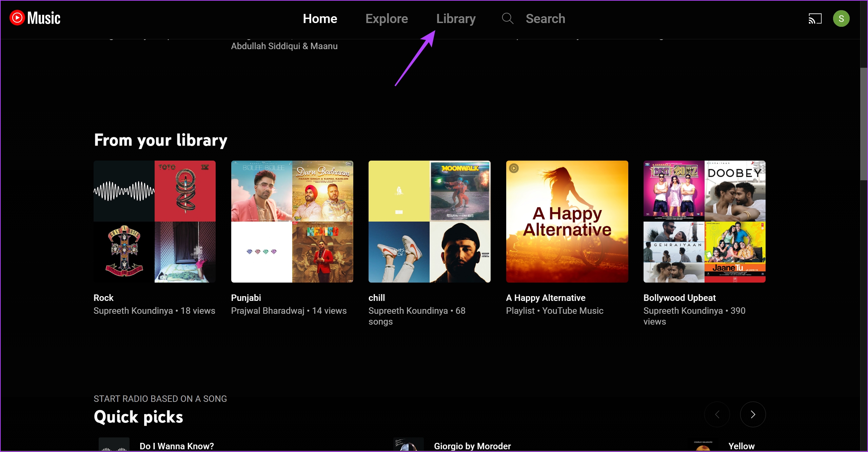Click the small play badge on A Happy Alternative cover
Screen dimensions: 868x452
[x=514, y=168]
